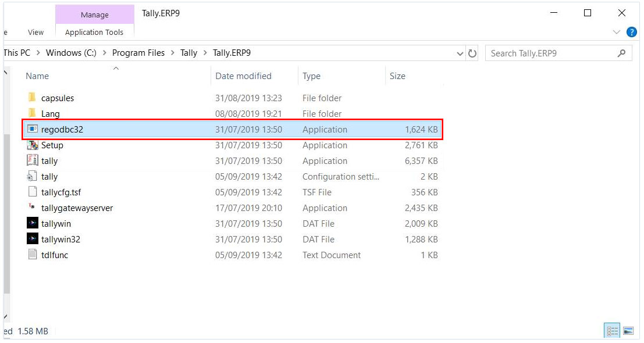This screenshot has height=343, width=644.
Task: Click the tallygatewayserver application icon
Action: [32, 207]
